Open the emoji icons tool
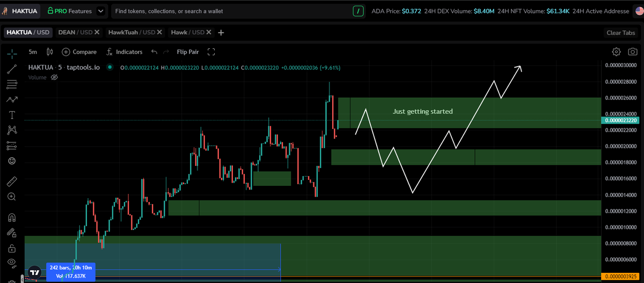644x283 pixels. 12,161
